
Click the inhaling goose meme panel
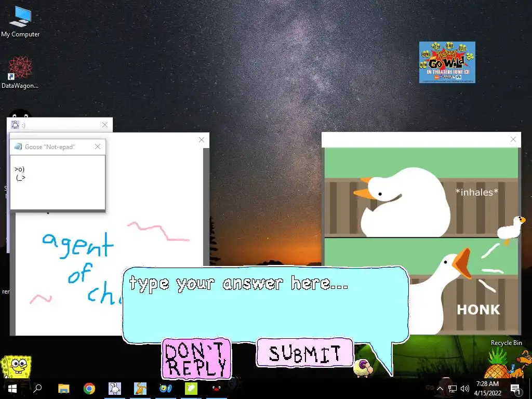pos(421,192)
